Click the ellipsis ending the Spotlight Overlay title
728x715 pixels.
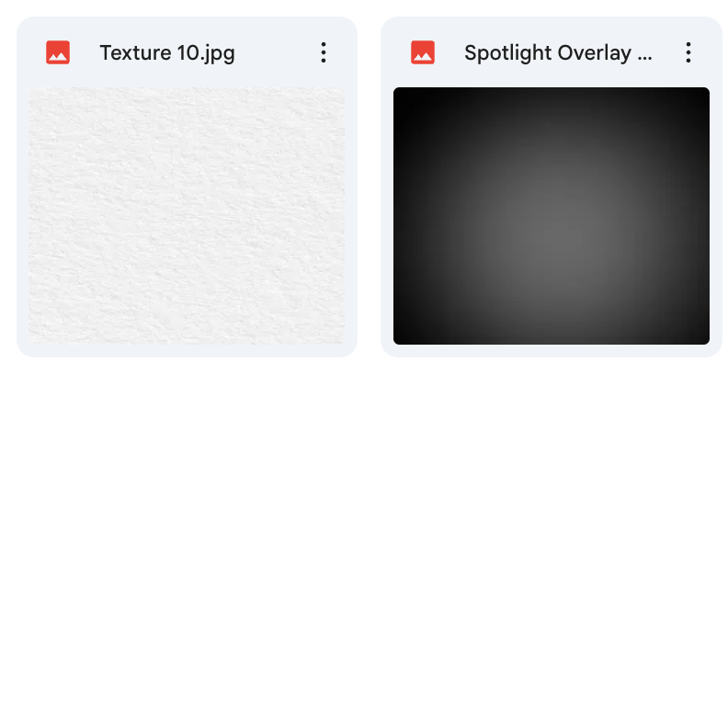click(x=645, y=58)
